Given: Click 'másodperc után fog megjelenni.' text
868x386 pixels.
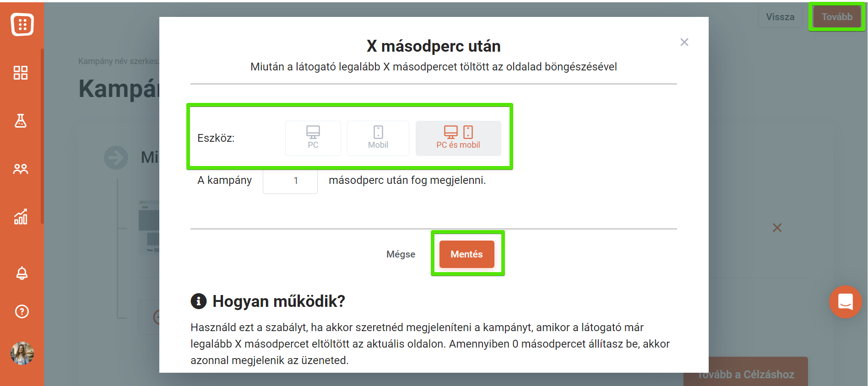Looking at the screenshot, I should [407, 180].
